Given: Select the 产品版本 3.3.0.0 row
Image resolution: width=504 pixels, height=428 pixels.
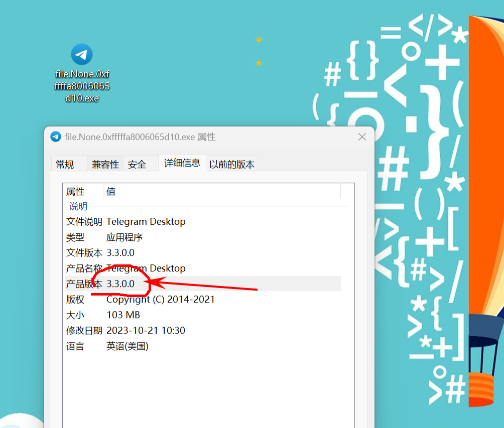Looking at the screenshot, I should pos(203,283).
